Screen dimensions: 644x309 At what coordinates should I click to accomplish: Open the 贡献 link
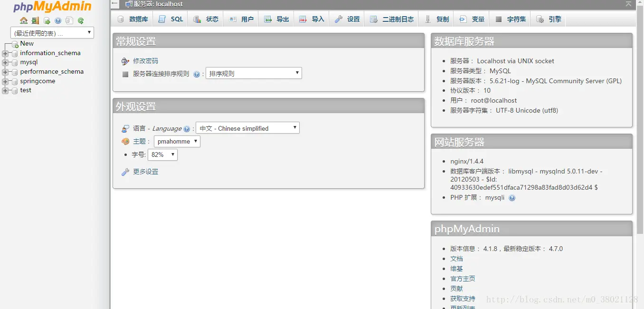pos(456,289)
